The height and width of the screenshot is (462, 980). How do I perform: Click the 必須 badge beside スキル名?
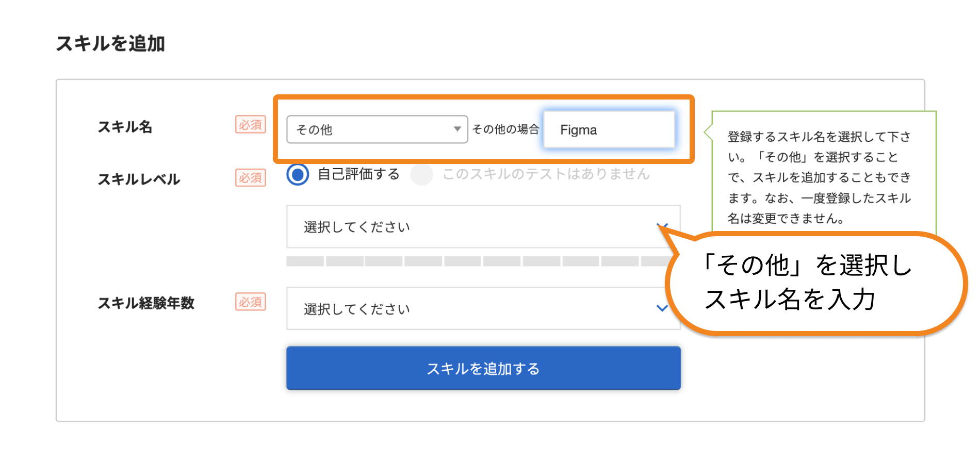tap(251, 125)
